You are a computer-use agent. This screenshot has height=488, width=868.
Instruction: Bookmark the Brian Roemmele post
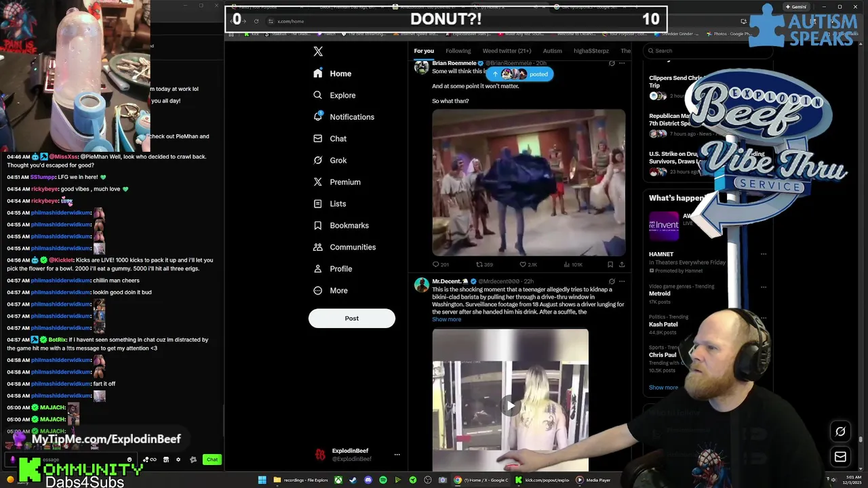pos(610,264)
